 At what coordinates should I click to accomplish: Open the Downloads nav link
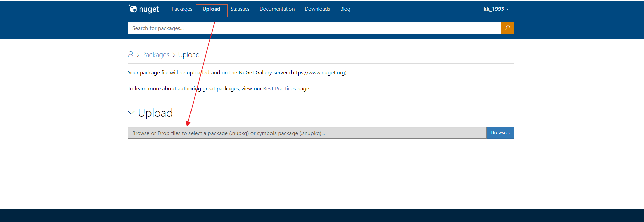317,9
